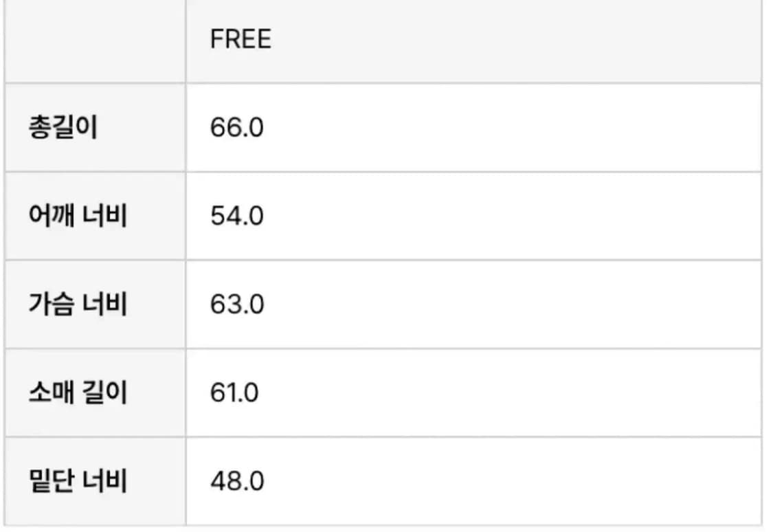This screenshot has width=773, height=532.
Task: Click the measurement beside 가슴 너비
Action: click(x=236, y=304)
